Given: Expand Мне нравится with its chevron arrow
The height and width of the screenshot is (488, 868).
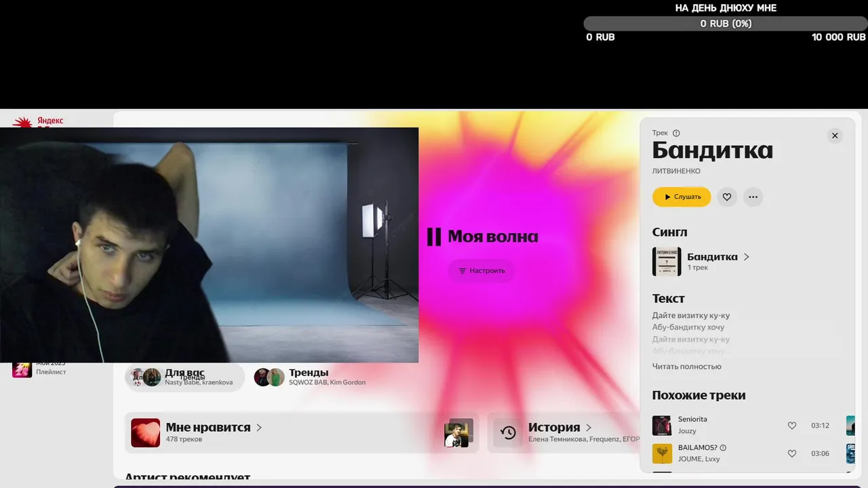Looking at the screenshot, I should pos(259,428).
